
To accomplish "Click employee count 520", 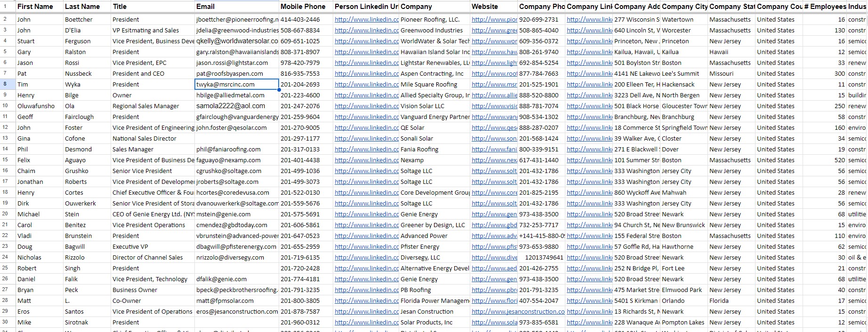I will 825,160.
